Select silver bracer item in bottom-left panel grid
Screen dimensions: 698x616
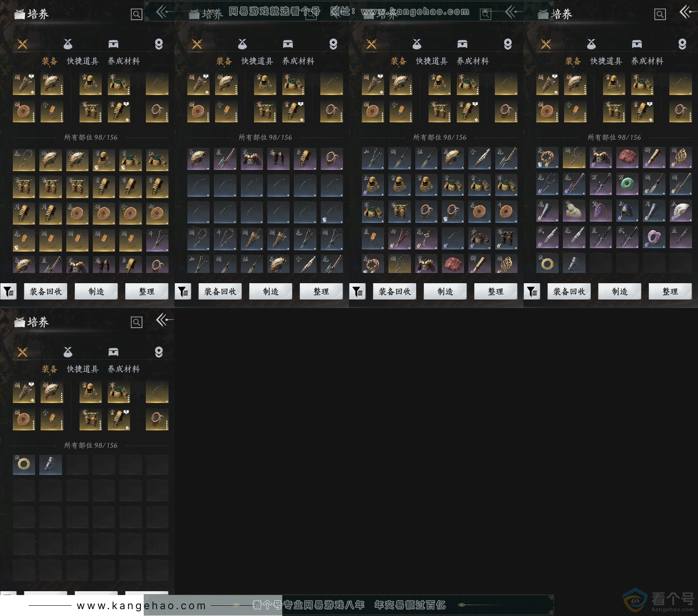tap(50, 465)
